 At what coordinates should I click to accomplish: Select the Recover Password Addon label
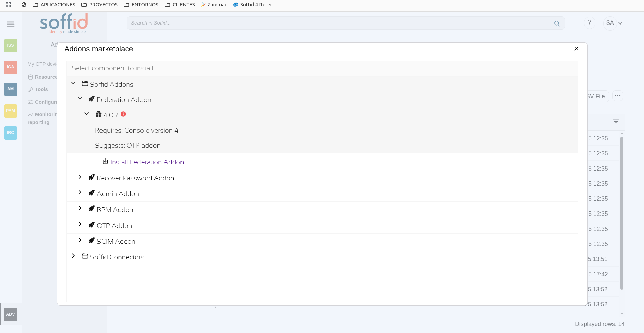pos(135,178)
